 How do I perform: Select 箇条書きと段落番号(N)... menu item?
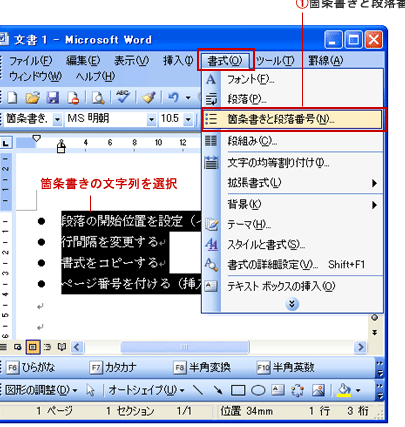pyautogui.click(x=292, y=119)
